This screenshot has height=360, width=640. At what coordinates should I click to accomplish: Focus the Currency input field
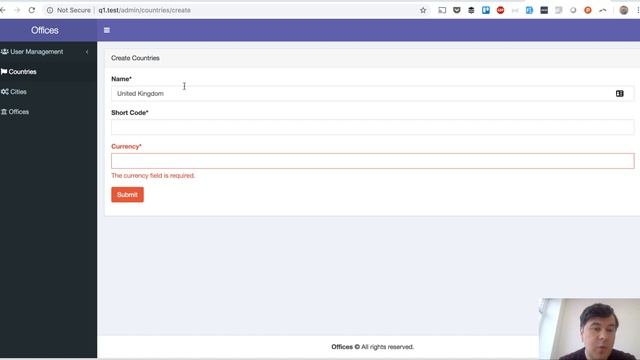coord(373,161)
